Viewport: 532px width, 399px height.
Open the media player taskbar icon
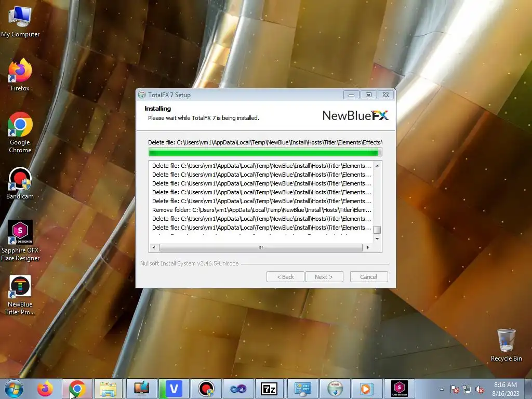point(366,389)
